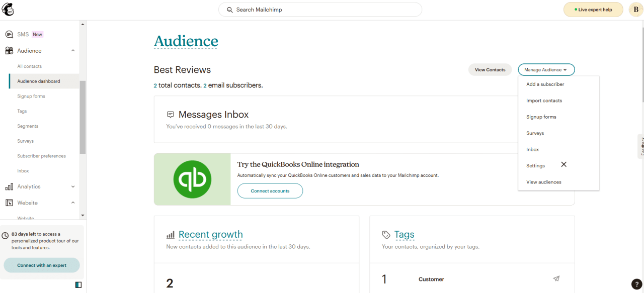Click the Website icon in the sidebar

pos(9,203)
